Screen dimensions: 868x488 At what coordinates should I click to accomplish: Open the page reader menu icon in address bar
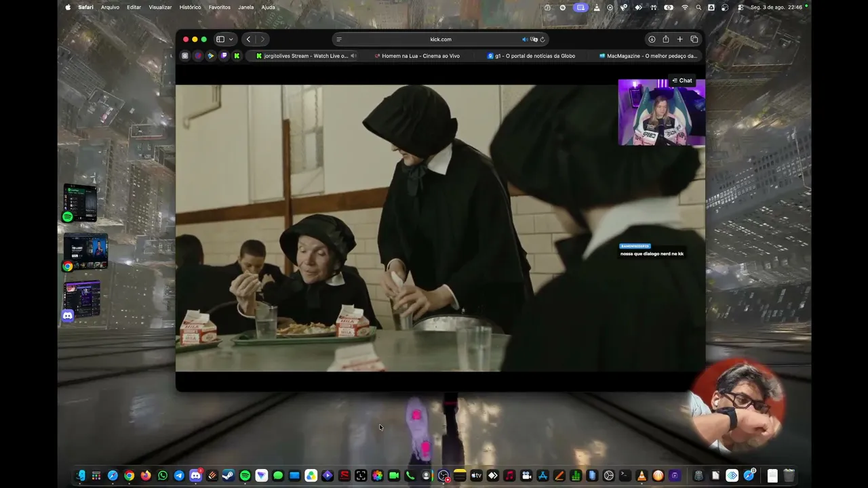339,39
